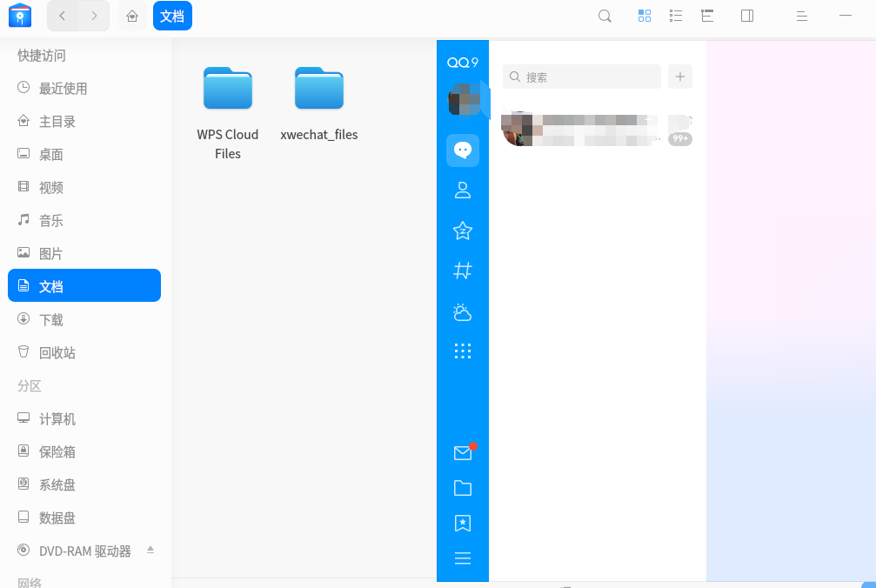Viewport: 876px width, 588px height.
Task: Go forward in file manager
Action: [94, 16]
